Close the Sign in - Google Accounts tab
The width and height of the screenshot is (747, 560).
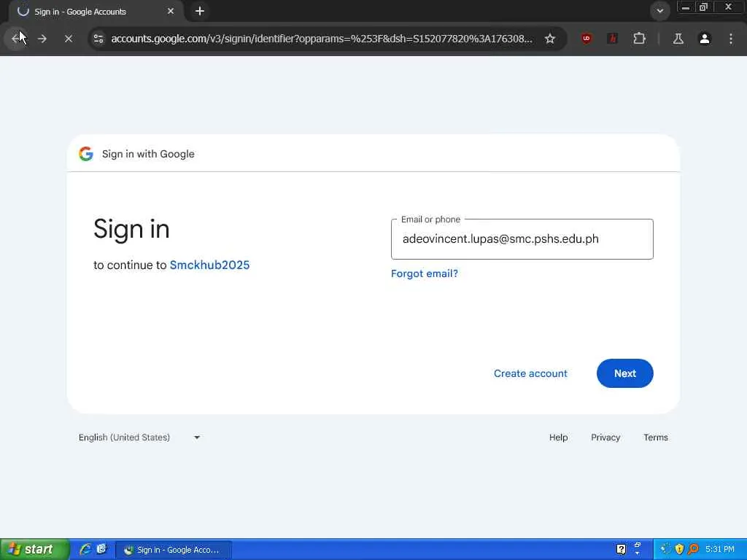tap(171, 11)
